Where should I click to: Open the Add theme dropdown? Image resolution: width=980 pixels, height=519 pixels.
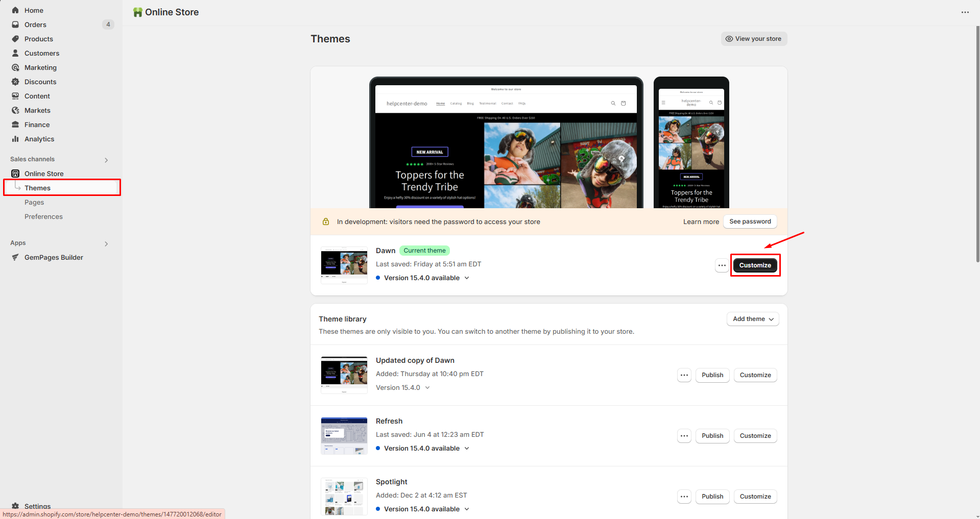753,319
